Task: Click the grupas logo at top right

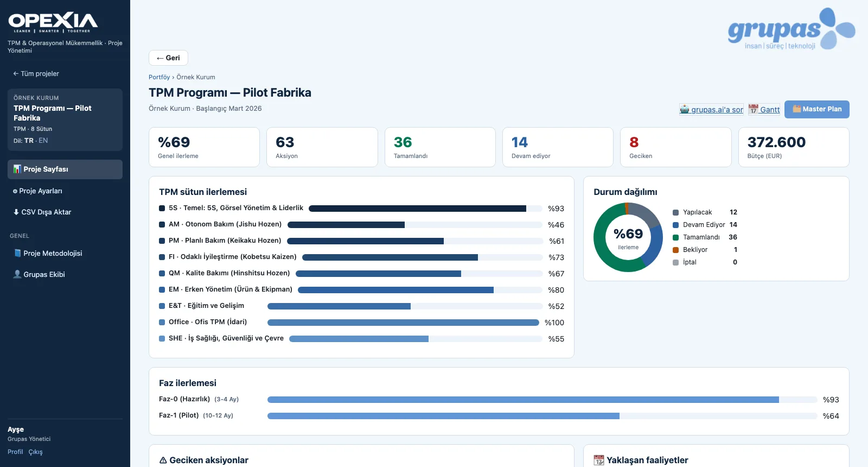Action: [x=792, y=29]
